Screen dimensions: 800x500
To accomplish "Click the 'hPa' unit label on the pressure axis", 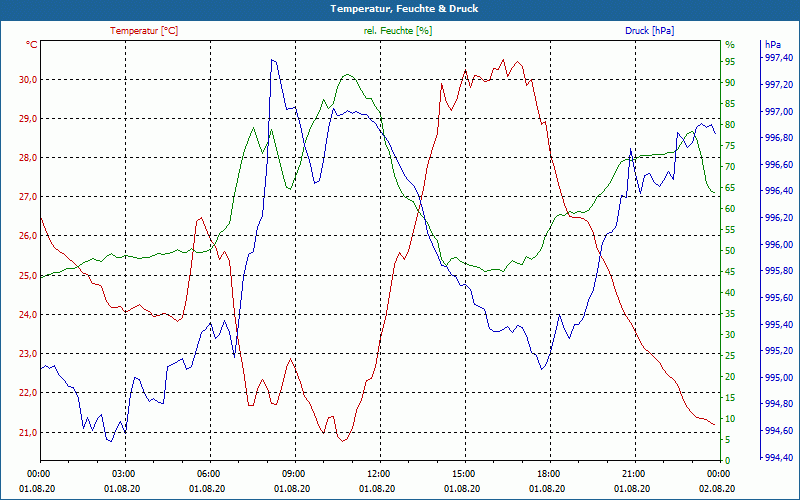I will point(772,45).
